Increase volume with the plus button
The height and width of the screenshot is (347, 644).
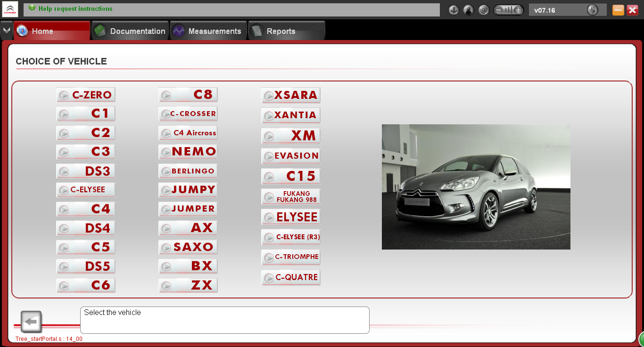pyautogui.click(x=518, y=10)
